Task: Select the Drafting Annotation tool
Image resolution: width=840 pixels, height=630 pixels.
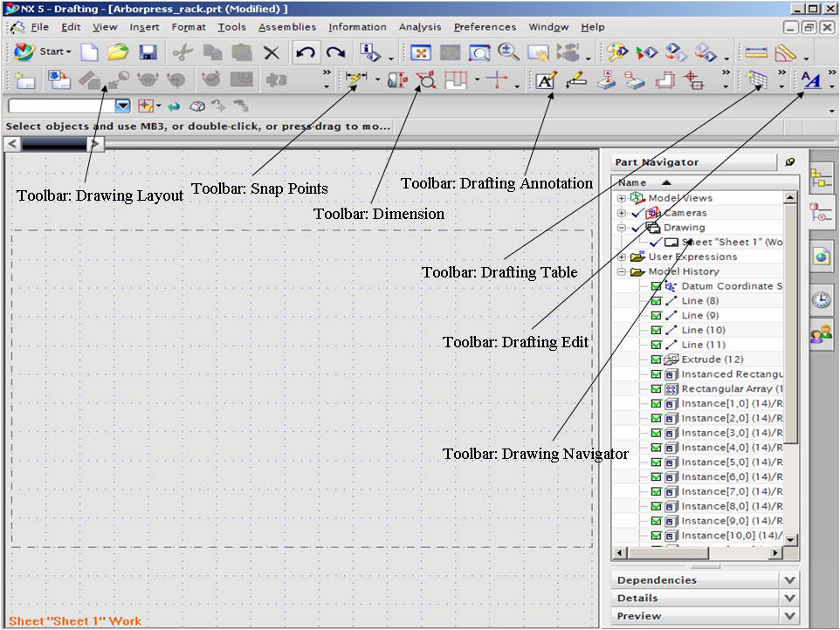Action: coord(546,80)
